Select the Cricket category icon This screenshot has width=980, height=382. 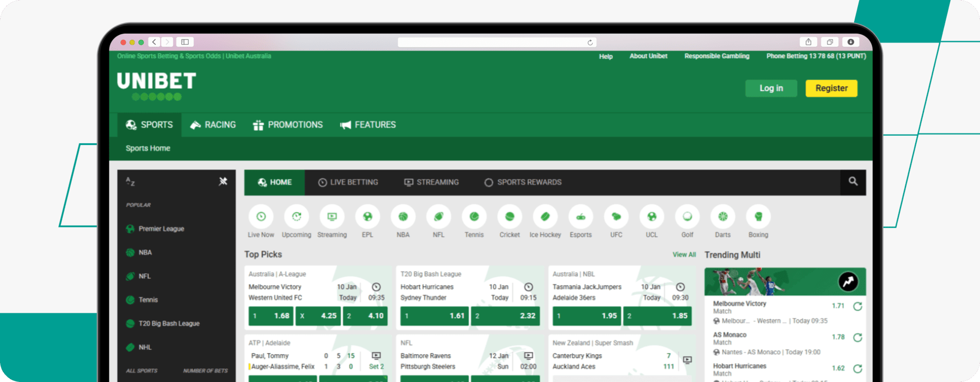coord(510,216)
